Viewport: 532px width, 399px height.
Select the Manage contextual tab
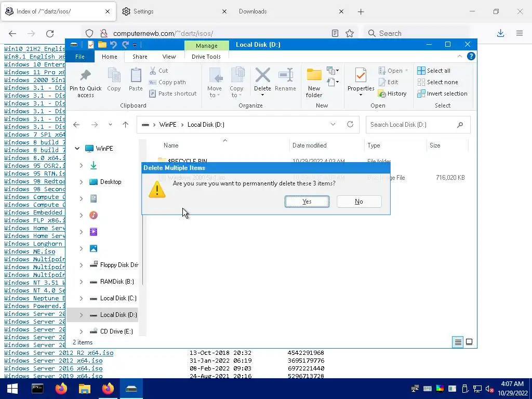tap(206, 46)
